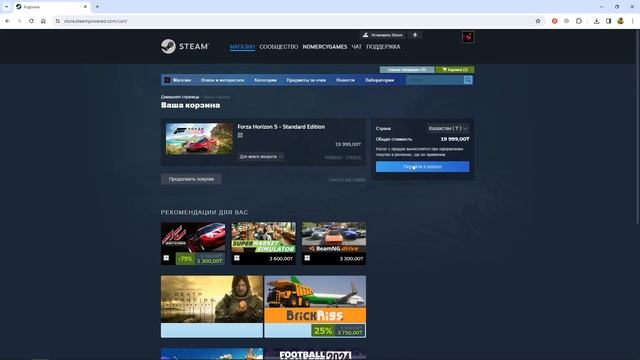Open the МАГАЗИН top menu item
The image size is (640, 360).
point(242,47)
